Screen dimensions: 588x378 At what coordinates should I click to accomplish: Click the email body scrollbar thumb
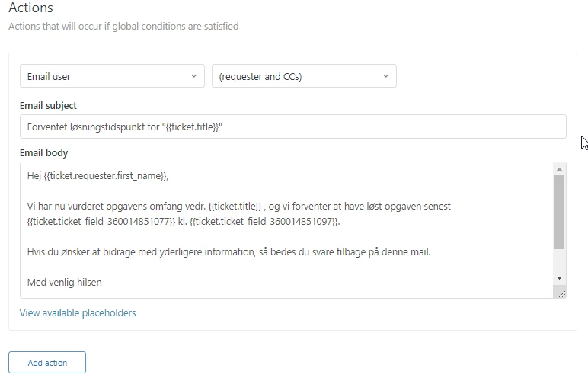tap(559, 212)
